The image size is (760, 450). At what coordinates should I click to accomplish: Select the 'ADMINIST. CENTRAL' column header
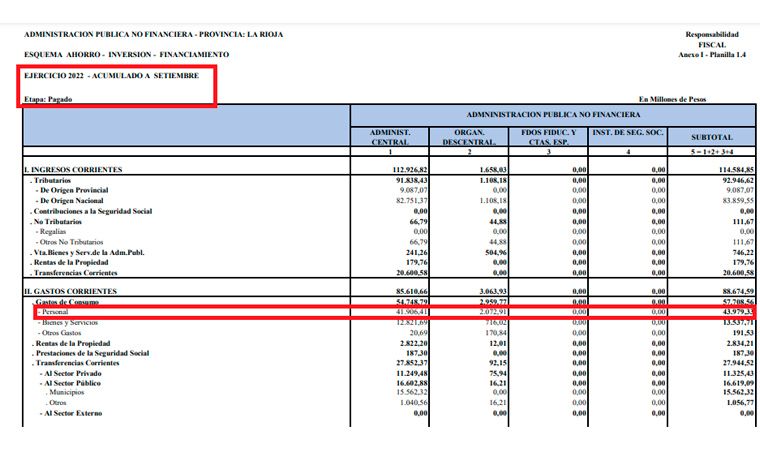pos(390,137)
